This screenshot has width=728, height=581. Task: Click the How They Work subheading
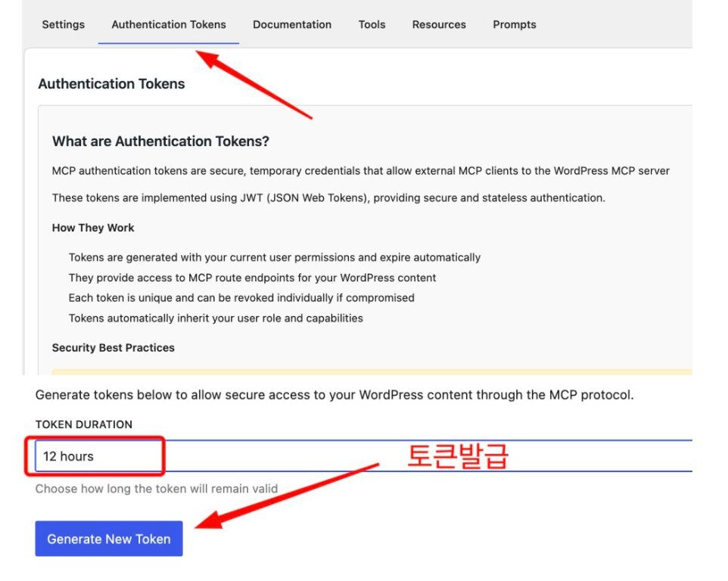click(x=93, y=228)
